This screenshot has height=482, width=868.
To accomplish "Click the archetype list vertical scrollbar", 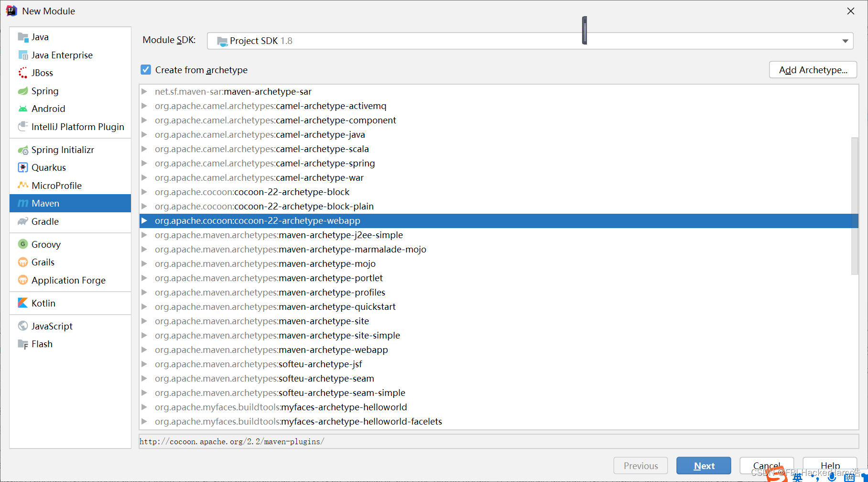I will [855, 206].
